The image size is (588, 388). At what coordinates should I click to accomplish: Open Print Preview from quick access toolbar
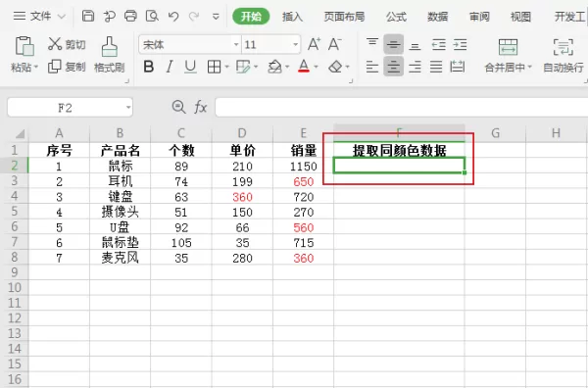(152, 16)
